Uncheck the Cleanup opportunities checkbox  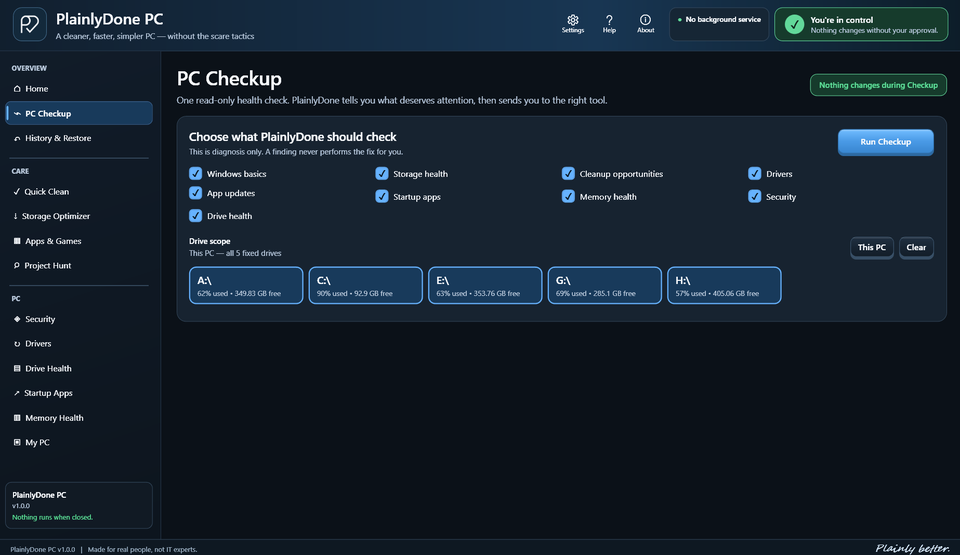[x=568, y=173]
